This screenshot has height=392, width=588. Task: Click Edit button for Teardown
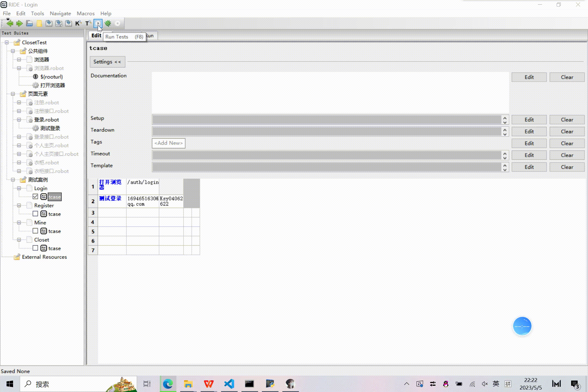pyautogui.click(x=529, y=131)
